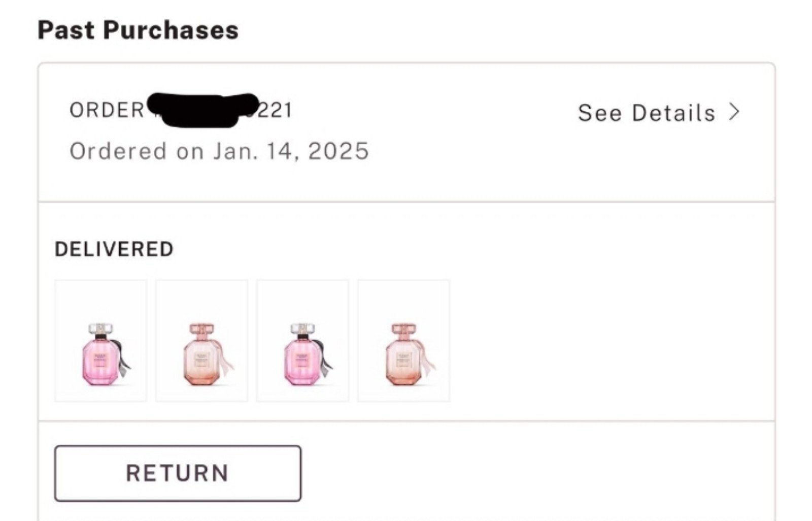Open the See Details link
The image size is (812, 521).
click(x=659, y=113)
